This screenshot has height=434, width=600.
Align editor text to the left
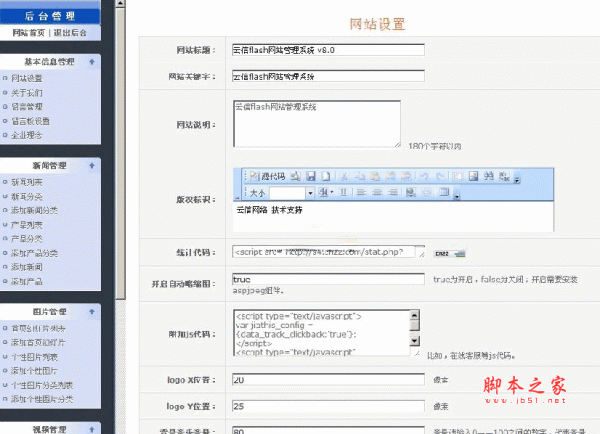(361, 192)
